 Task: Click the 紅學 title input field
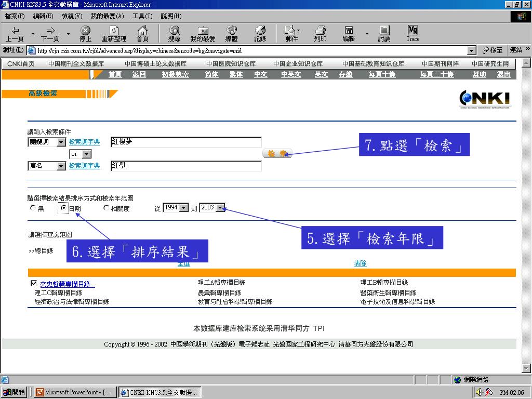[187, 166]
